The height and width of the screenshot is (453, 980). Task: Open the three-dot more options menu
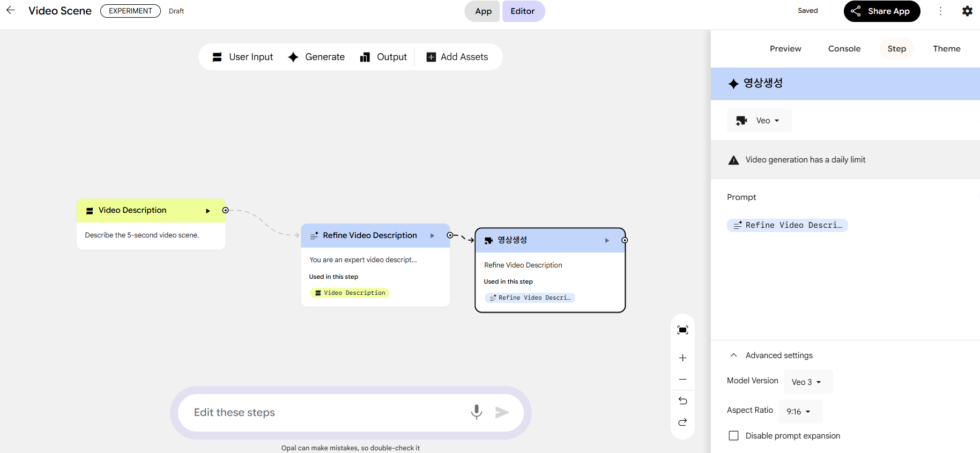940,11
